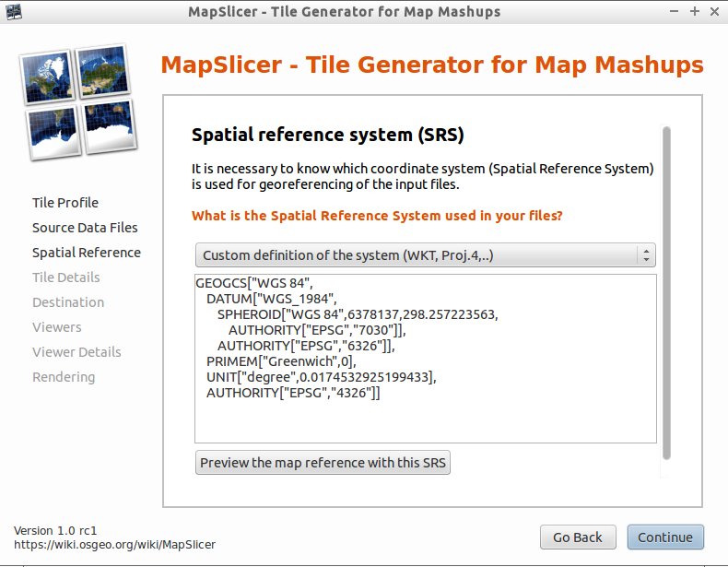Select the Spatial Reference step
Viewport: 728px width, 567px height.
(x=87, y=253)
